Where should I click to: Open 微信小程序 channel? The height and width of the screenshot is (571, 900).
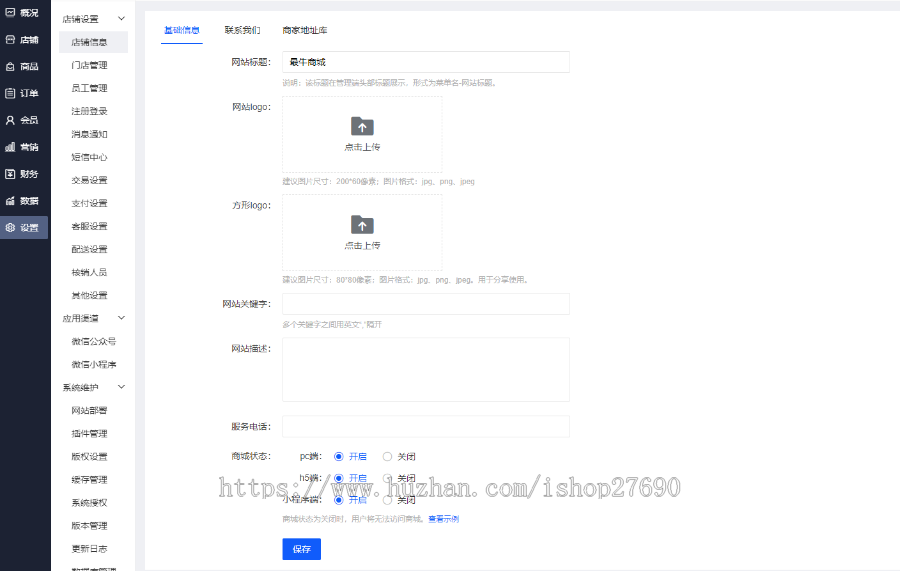94,364
